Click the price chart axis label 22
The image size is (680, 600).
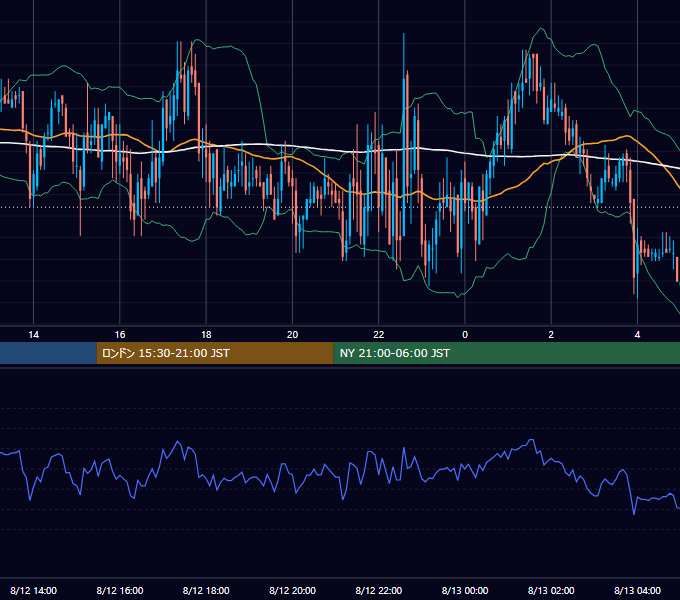point(379,335)
